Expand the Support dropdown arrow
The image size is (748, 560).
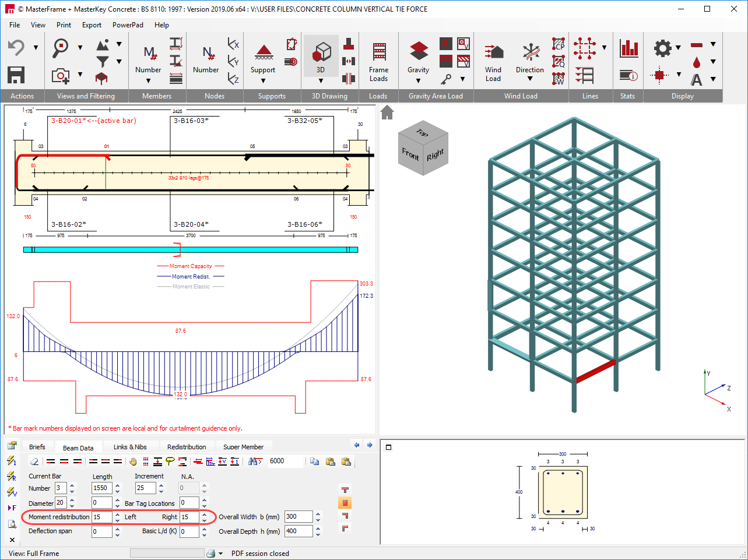point(263,81)
